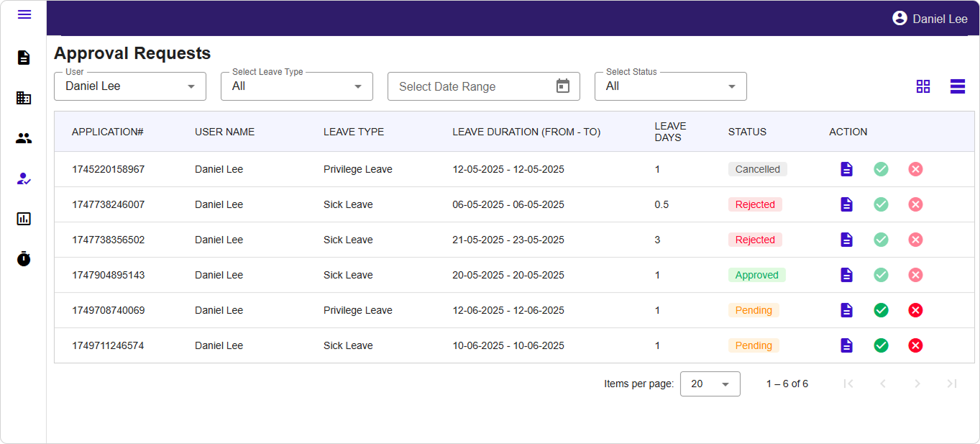The height and width of the screenshot is (444, 980).
Task: Switch to list view layout
Action: tap(957, 86)
